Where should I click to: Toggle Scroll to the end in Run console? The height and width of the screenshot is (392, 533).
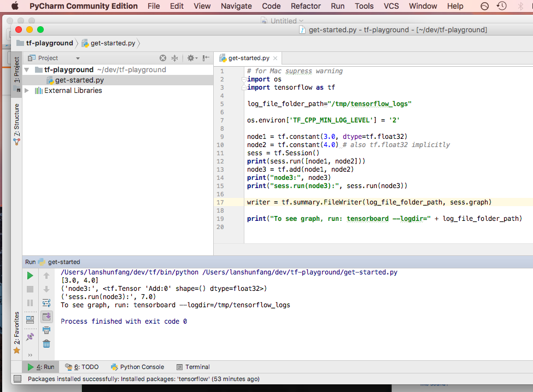click(46, 317)
